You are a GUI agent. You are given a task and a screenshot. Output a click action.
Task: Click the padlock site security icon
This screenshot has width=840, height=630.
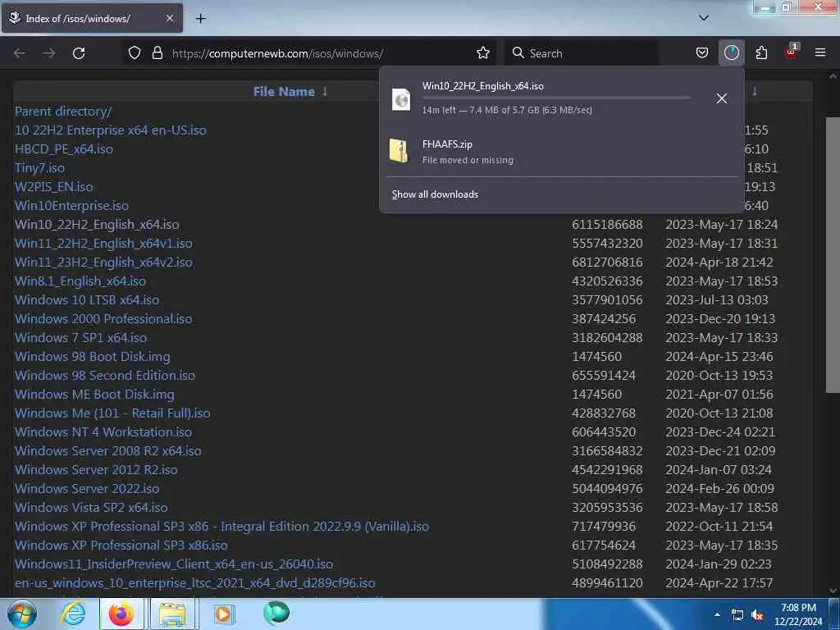157,52
